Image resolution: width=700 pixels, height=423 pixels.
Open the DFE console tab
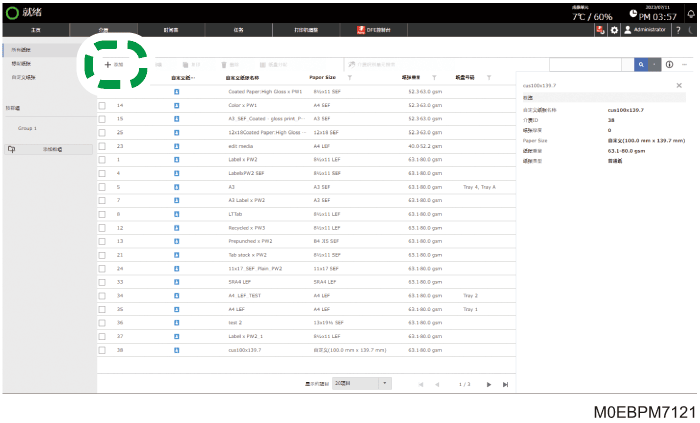374,30
